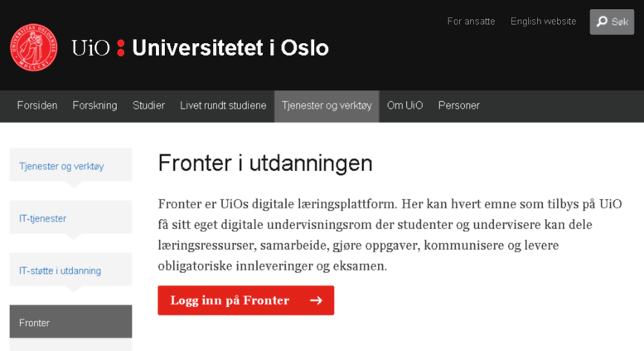Select the Fronter sidebar item

pos(70,321)
